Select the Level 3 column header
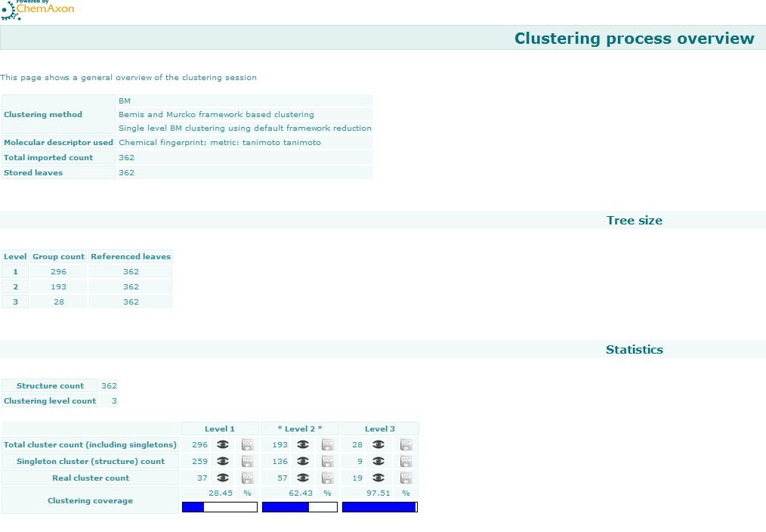Image resolution: width=766 pixels, height=532 pixels. coord(379,428)
